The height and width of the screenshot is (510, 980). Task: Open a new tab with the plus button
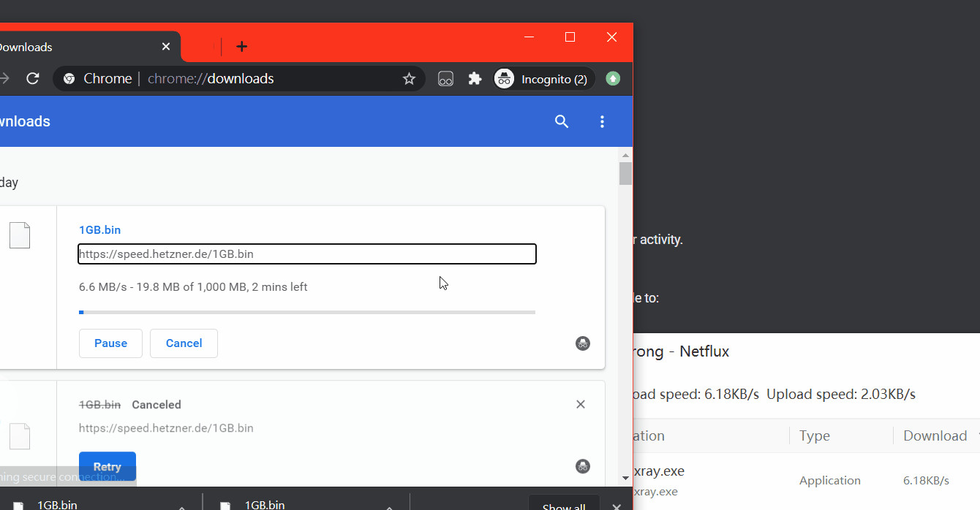pos(242,47)
